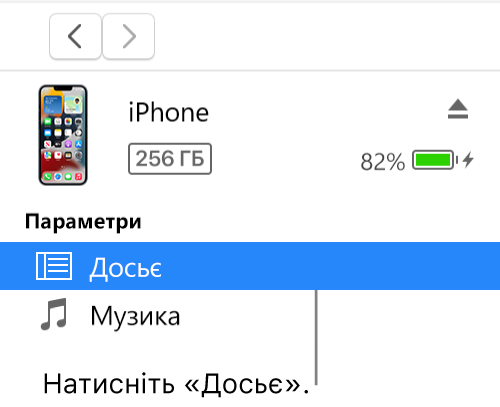
Task: Open the Досьє sidebar item
Action: [x=126, y=267]
